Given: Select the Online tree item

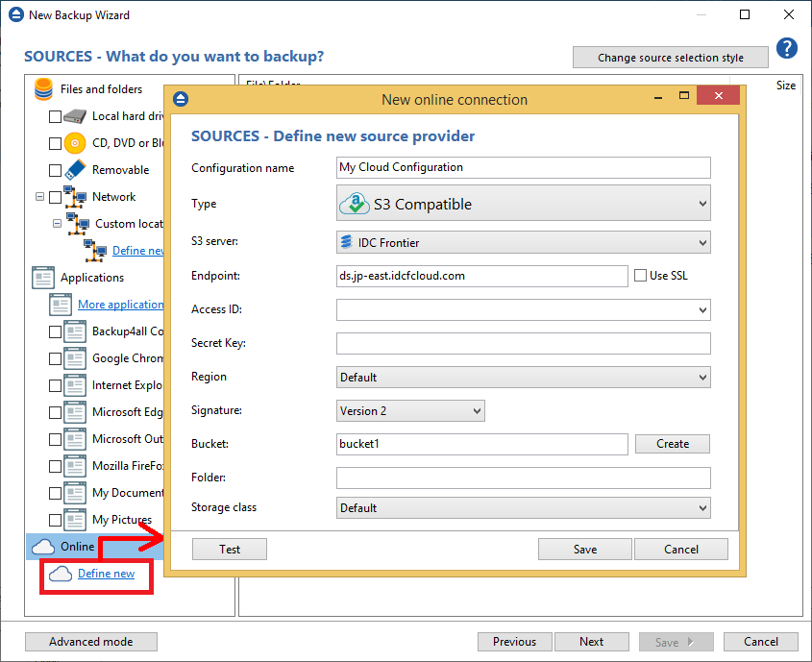Looking at the screenshot, I should pyautogui.click(x=77, y=547).
